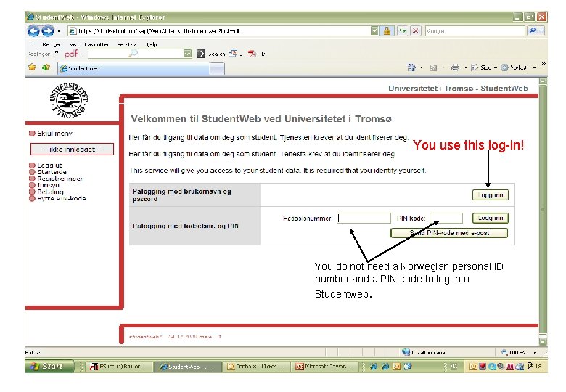Open the Hjelp menu

pos(152,44)
